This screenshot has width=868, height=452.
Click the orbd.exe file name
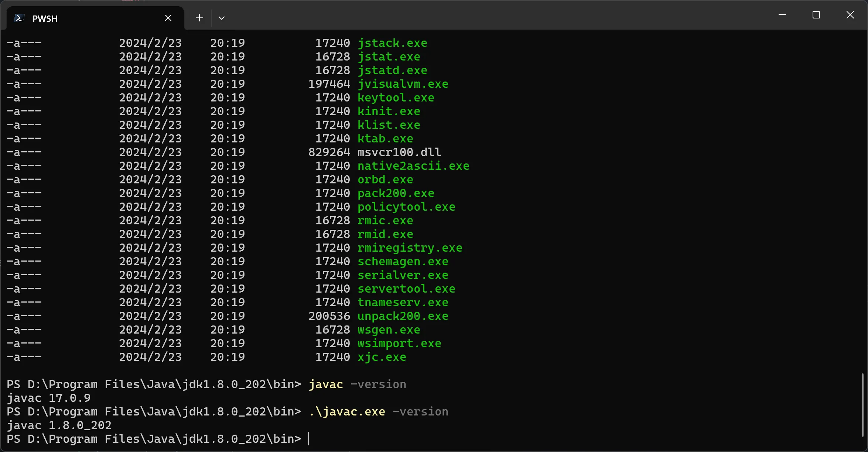(385, 180)
